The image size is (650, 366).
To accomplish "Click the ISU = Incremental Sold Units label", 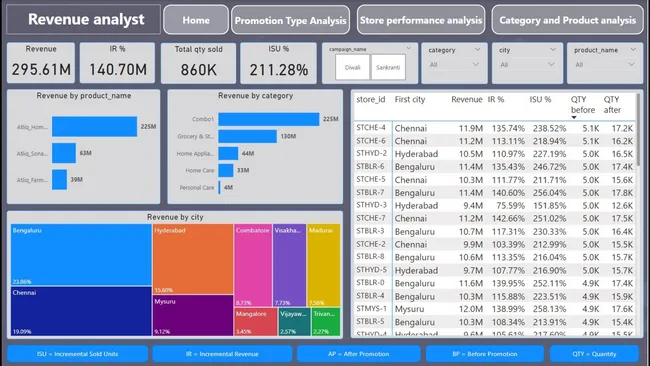I will (x=78, y=354).
